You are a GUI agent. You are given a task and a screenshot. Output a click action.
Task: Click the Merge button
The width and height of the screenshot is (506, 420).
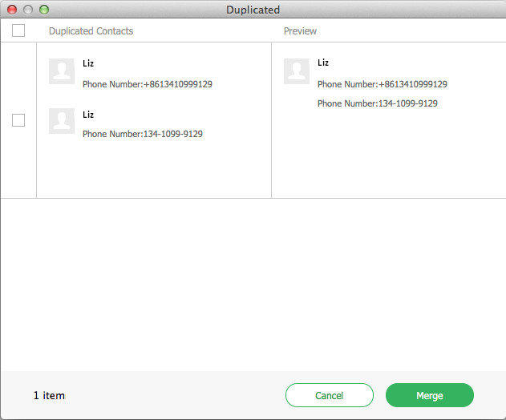pyautogui.click(x=430, y=395)
